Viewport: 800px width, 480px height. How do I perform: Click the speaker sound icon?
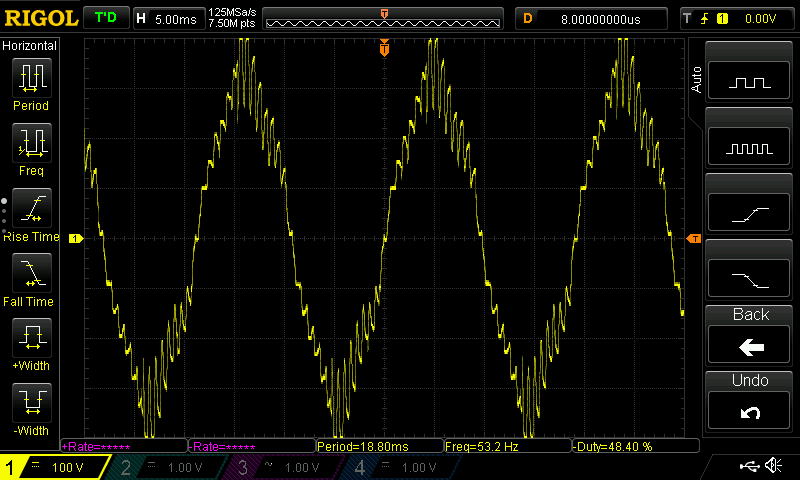(x=774, y=465)
